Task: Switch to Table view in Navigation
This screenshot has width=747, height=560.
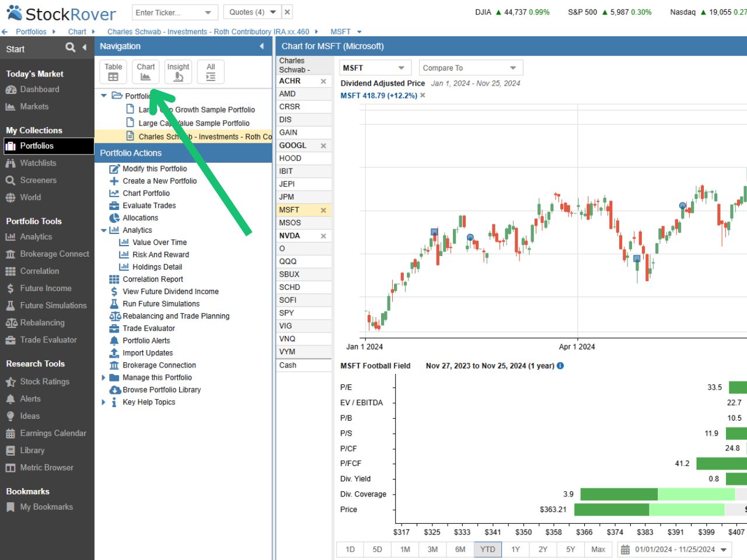Action: point(113,72)
